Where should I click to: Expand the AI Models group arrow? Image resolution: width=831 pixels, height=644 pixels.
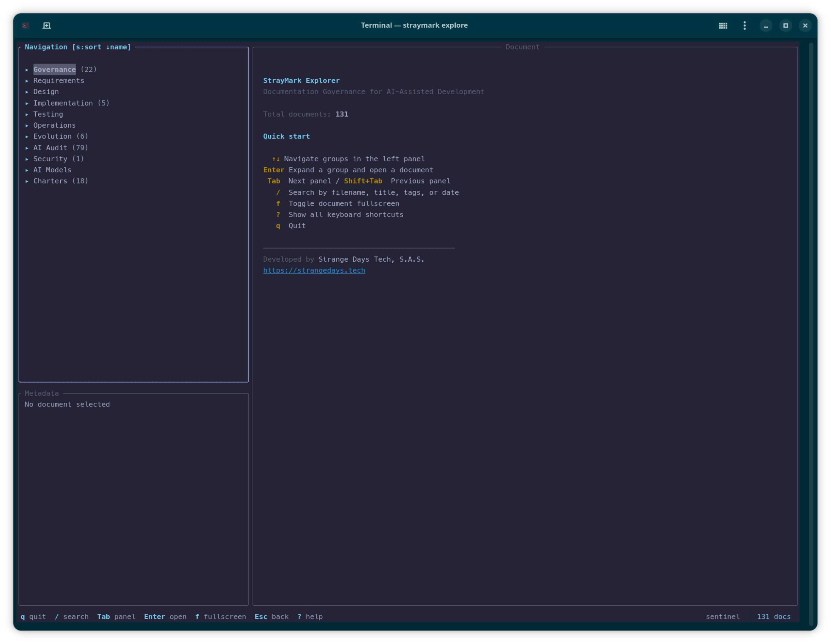point(27,170)
